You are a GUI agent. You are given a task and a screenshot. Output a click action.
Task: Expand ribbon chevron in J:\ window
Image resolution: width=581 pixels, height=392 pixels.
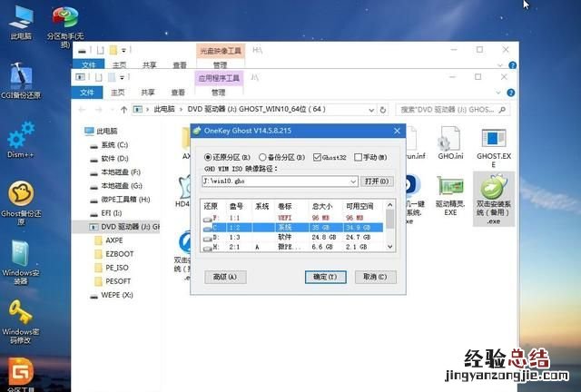[498, 93]
